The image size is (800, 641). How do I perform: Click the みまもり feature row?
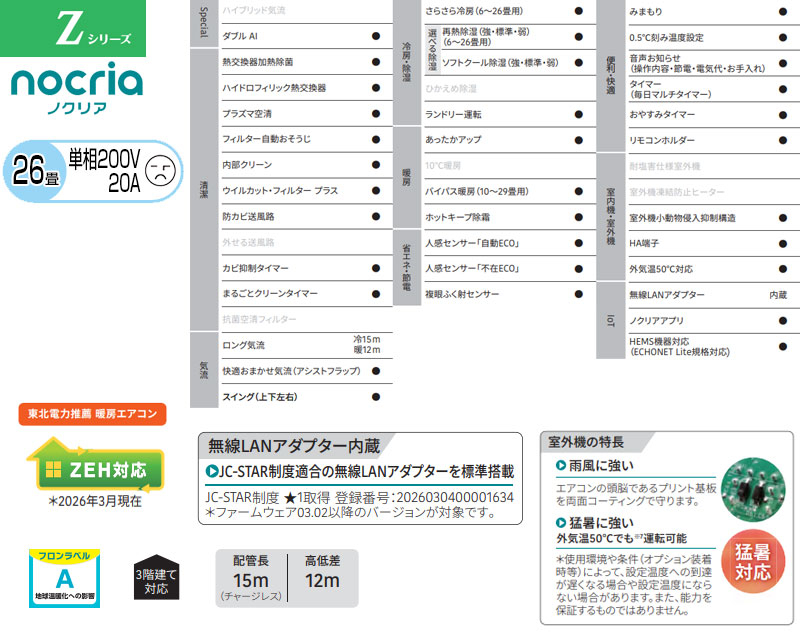pos(713,12)
